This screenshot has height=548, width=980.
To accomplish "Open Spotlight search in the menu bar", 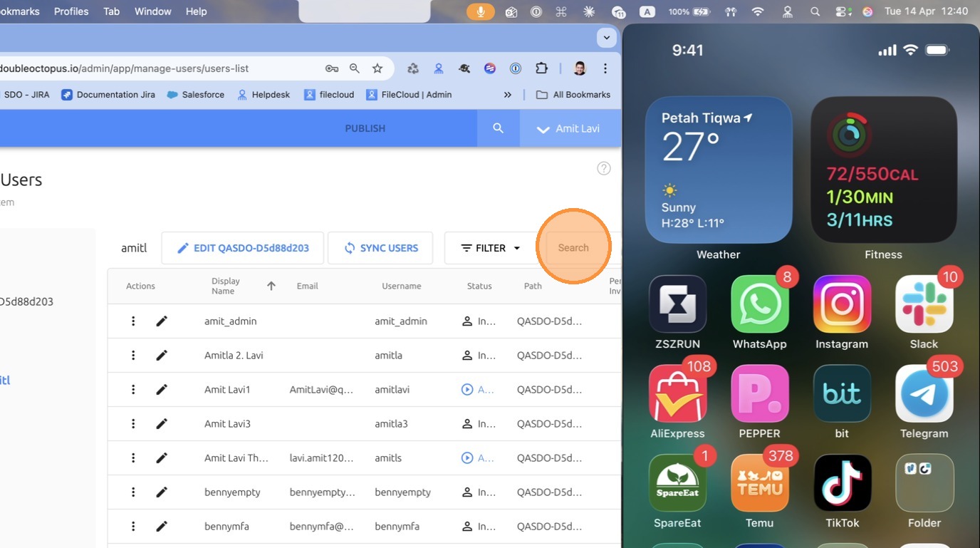I will 815,11.
